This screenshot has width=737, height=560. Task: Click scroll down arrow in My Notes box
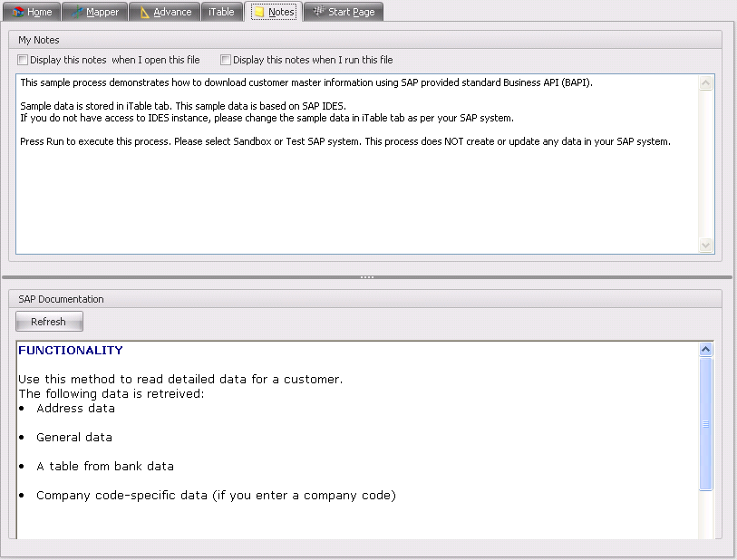(x=705, y=245)
